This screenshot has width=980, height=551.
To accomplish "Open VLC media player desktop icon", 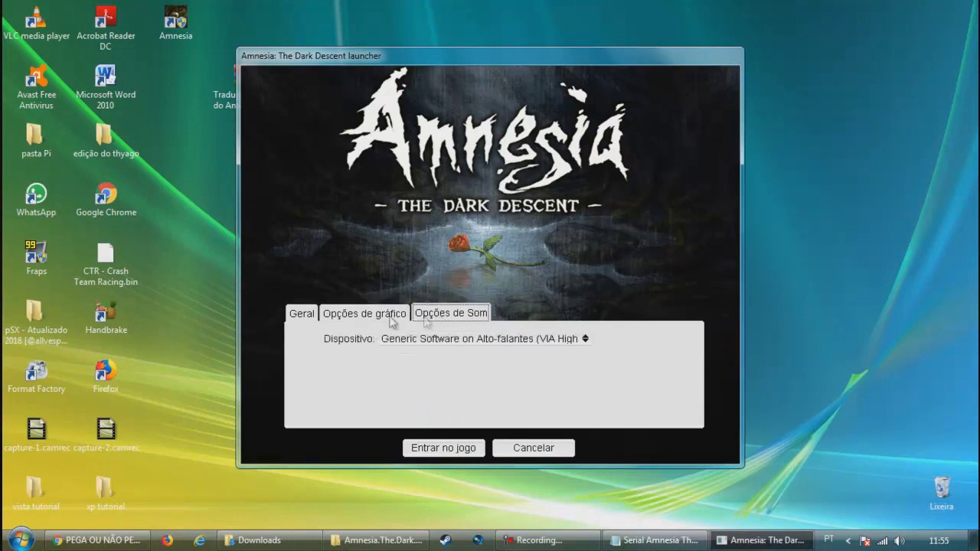I will [36, 22].
